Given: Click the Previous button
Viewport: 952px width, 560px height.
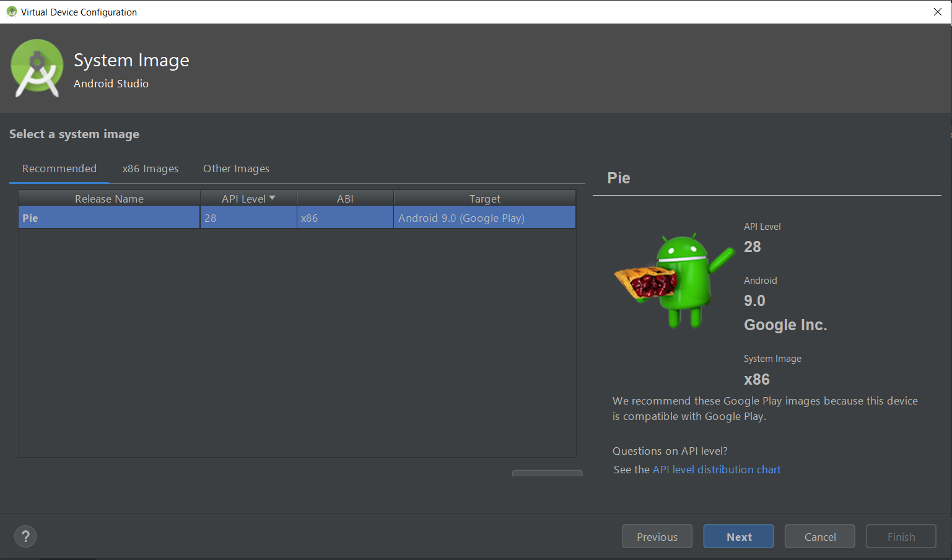Looking at the screenshot, I should [657, 536].
